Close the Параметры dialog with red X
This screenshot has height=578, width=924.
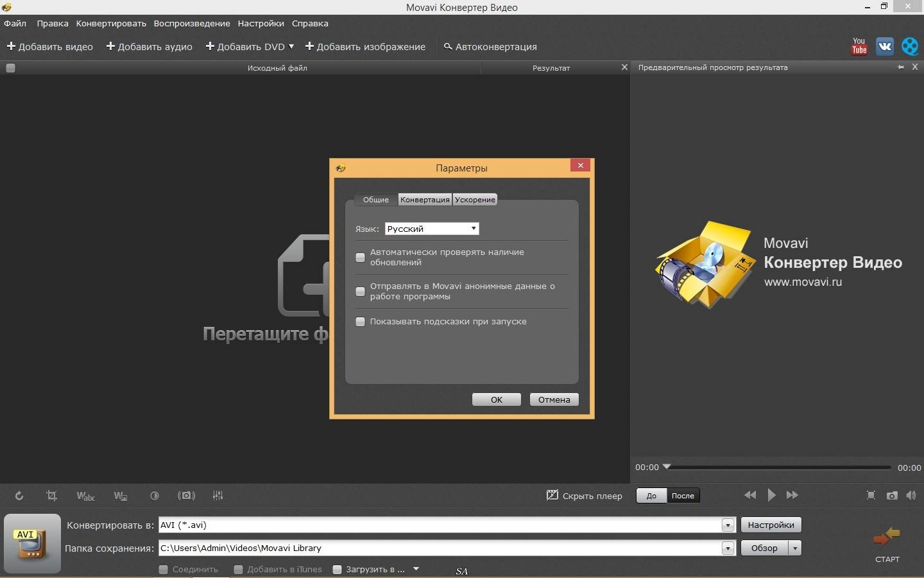click(580, 166)
